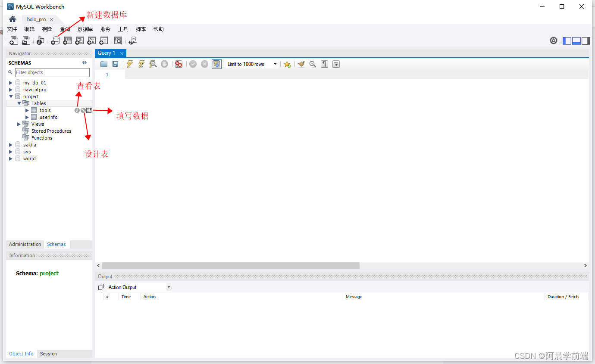Image resolution: width=595 pixels, height=364 pixels.
Task: Open the 数据库 menu
Action: (x=85, y=29)
